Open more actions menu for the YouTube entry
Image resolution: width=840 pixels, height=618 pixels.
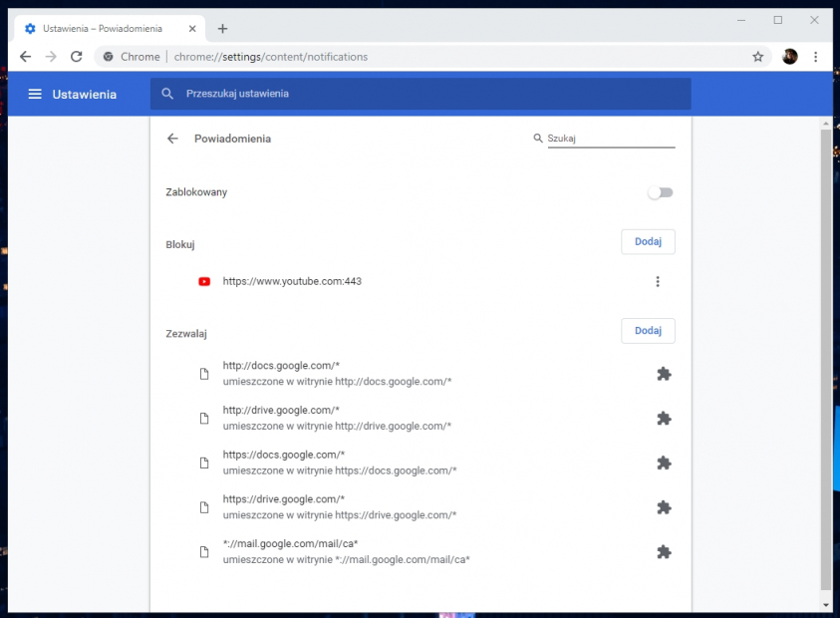(x=658, y=281)
